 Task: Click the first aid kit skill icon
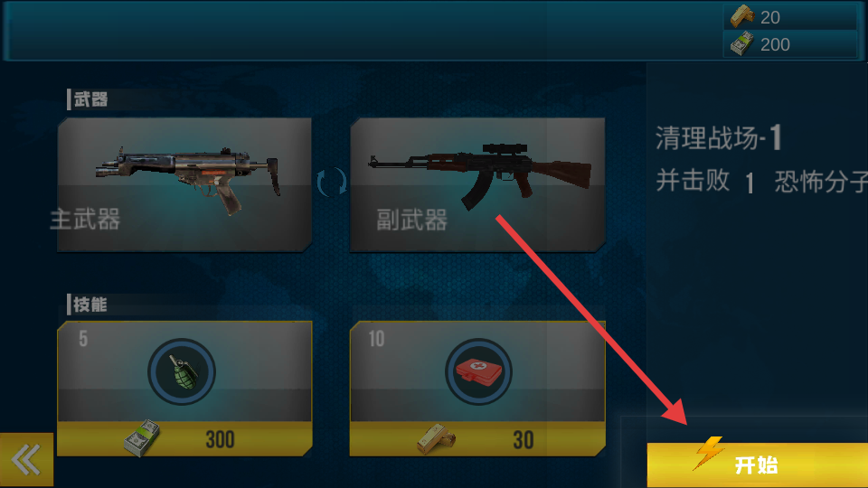click(478, 371)
